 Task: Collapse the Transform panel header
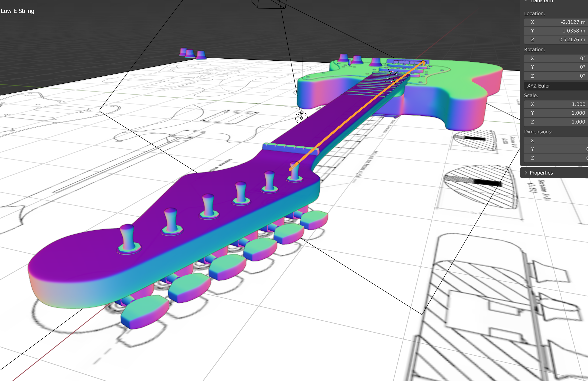(x=541, y=1)
